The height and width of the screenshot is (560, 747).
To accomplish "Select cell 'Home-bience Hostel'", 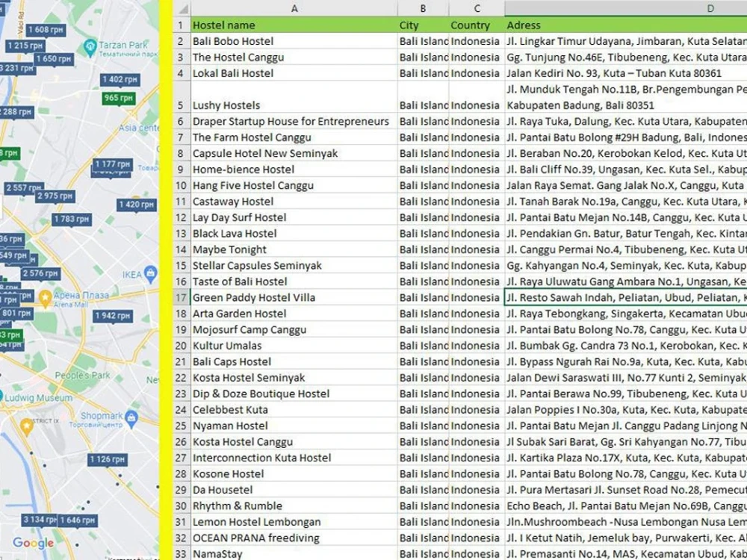I will point(294,169).
